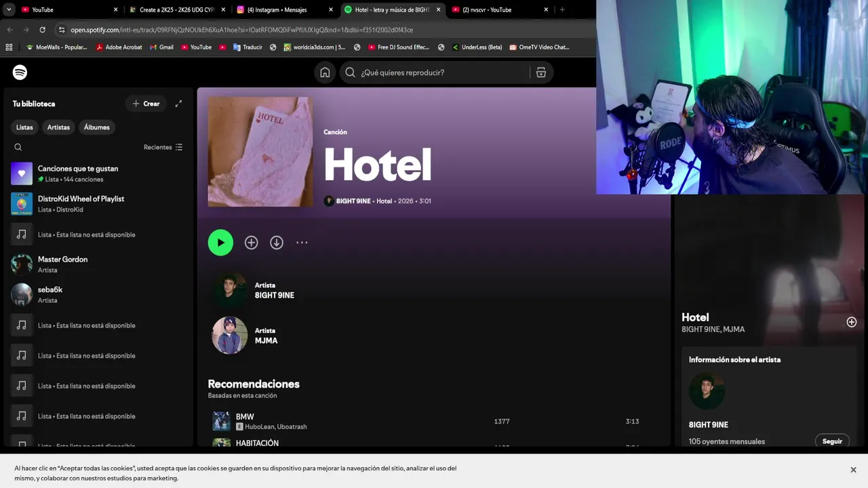Select the Artistas filter chip
The image size is (868, 488).
click(58, 127)
